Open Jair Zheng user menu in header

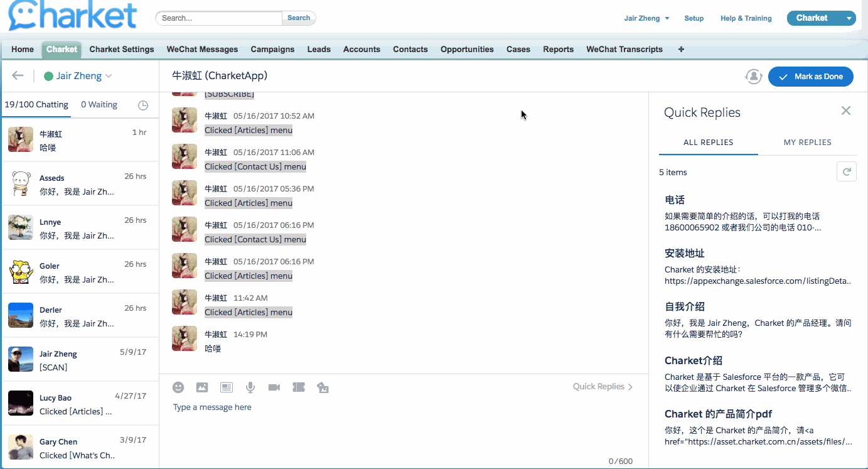coord(646,18)
